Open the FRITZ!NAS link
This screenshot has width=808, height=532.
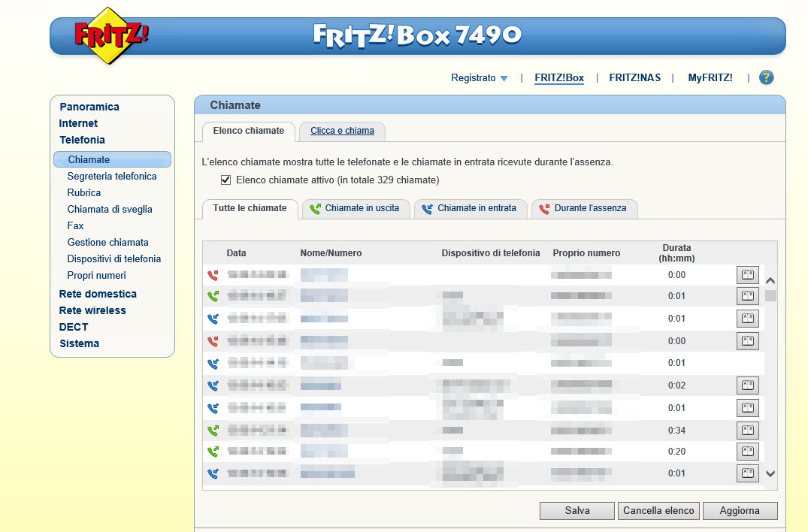click(x=635, y=77)
